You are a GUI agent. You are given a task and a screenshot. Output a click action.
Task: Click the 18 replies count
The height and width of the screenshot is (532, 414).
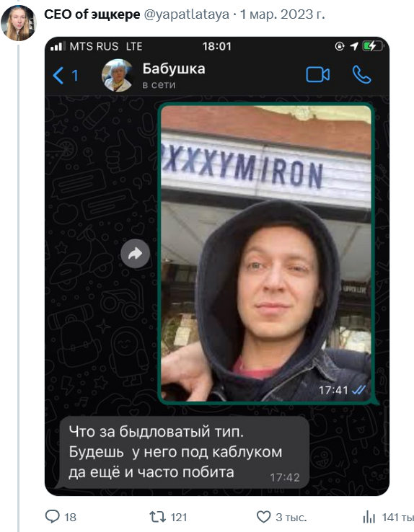click(70, 517)
